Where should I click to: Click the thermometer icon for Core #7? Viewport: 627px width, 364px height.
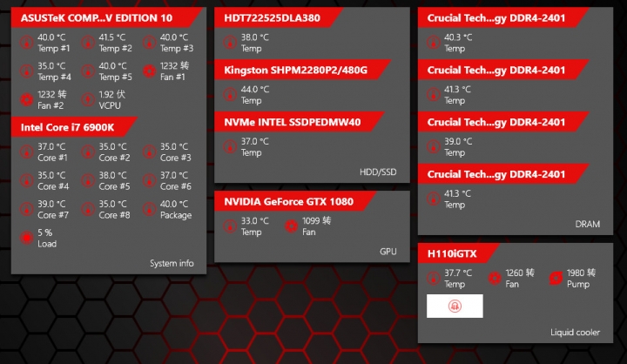pos(27,209)
